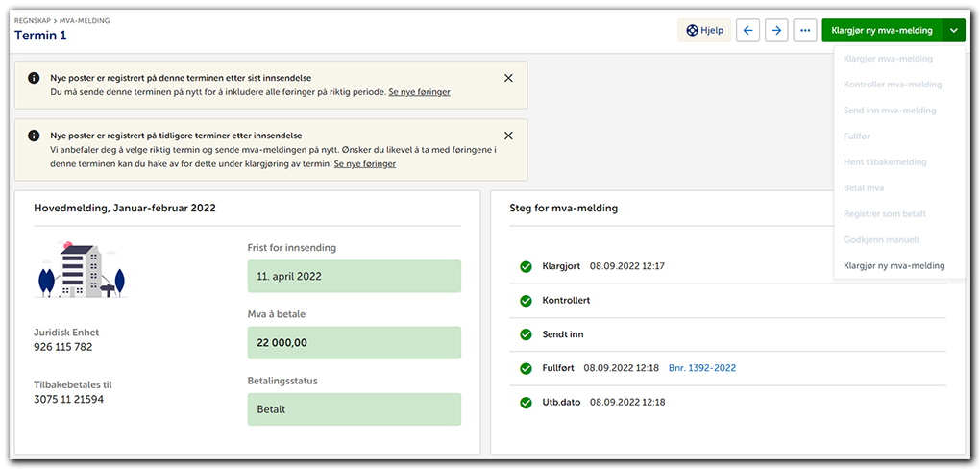Open the Hjelp help button

pos(704,30)
